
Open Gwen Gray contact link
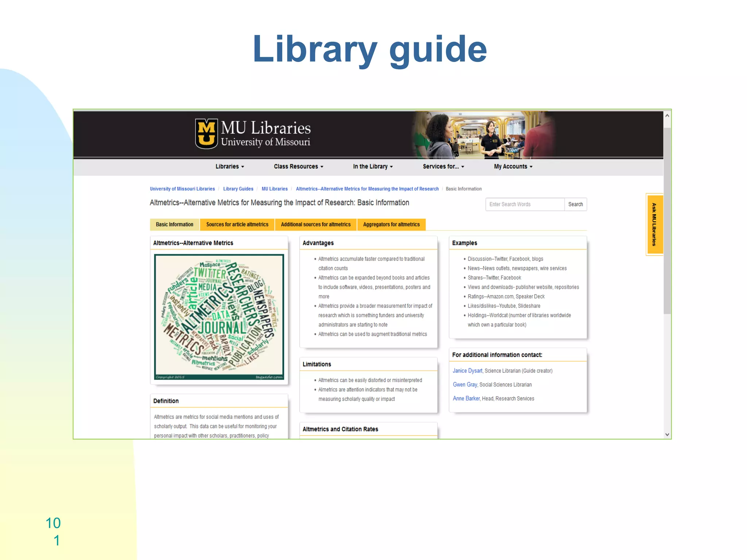pos(465,385)
